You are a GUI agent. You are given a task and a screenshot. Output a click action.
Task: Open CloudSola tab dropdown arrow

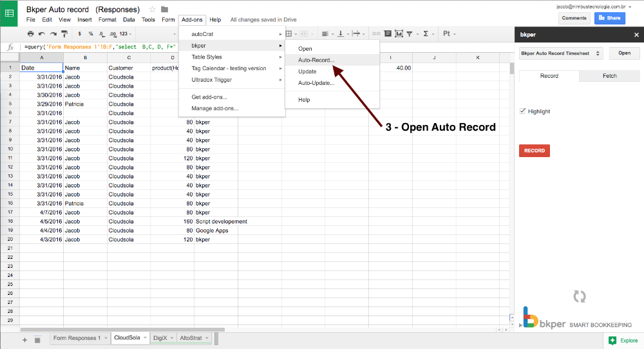(145, 338)
